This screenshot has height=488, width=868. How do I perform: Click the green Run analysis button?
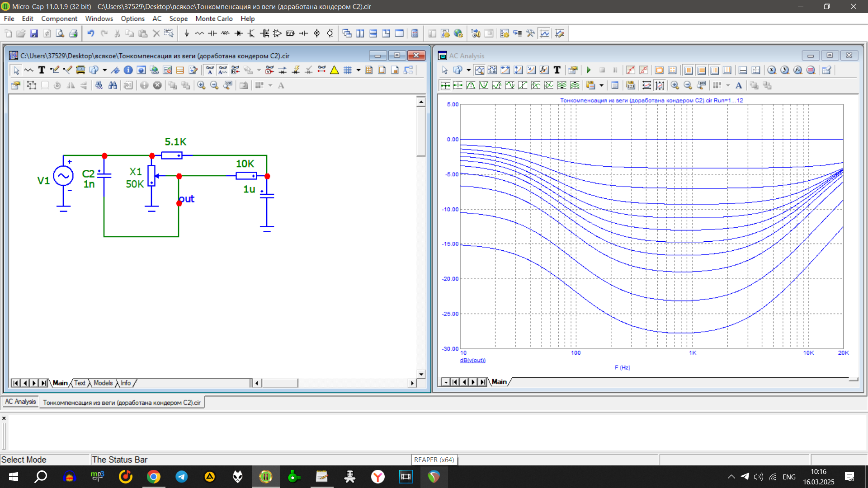[589, 70]
